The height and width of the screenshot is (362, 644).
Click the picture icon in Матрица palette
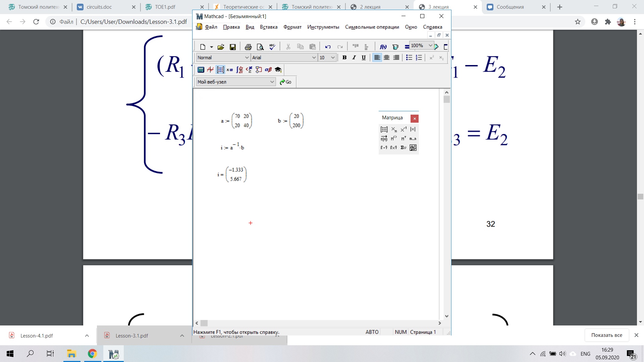tap(413, 147)
